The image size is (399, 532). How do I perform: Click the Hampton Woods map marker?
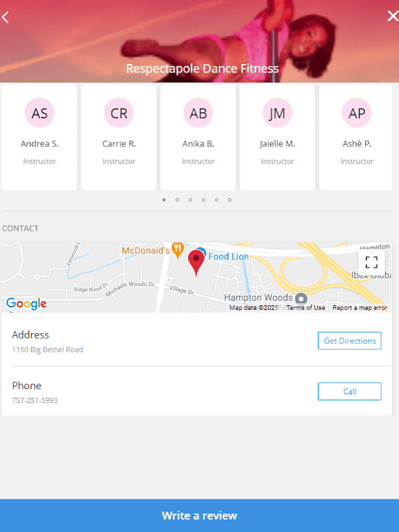[x=301, y=299]
